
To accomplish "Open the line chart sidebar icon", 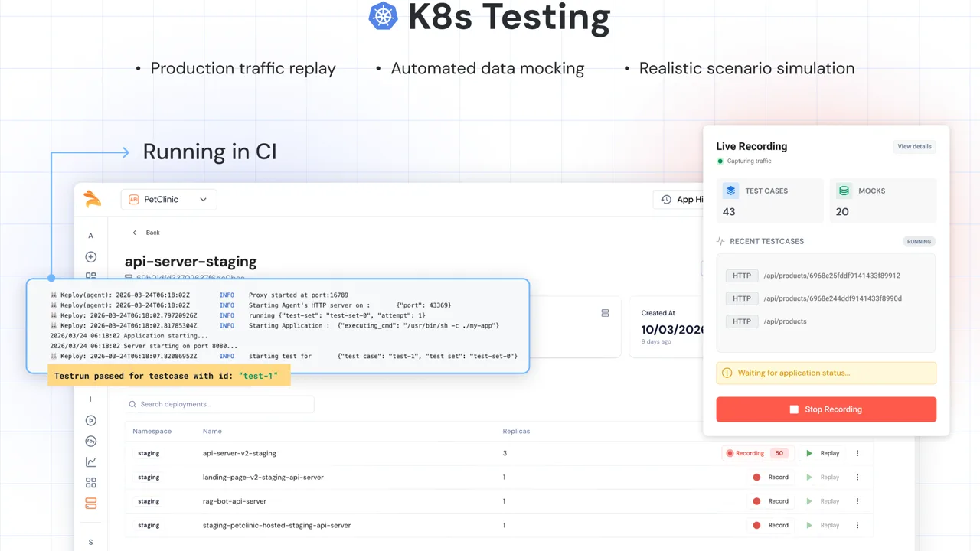I will pos(91,461).
